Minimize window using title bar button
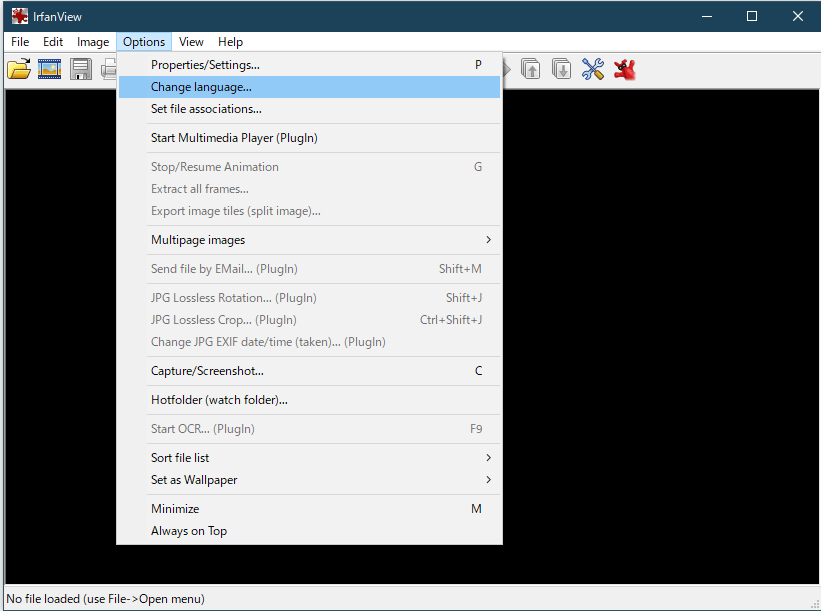The width and height of the screenshot is (821, 611). pos(707,16)
